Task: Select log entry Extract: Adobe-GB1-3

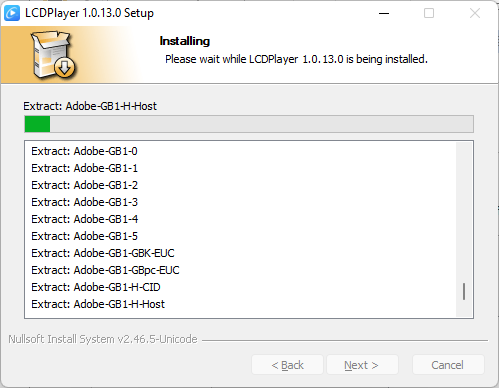Action: click(84, 202)
